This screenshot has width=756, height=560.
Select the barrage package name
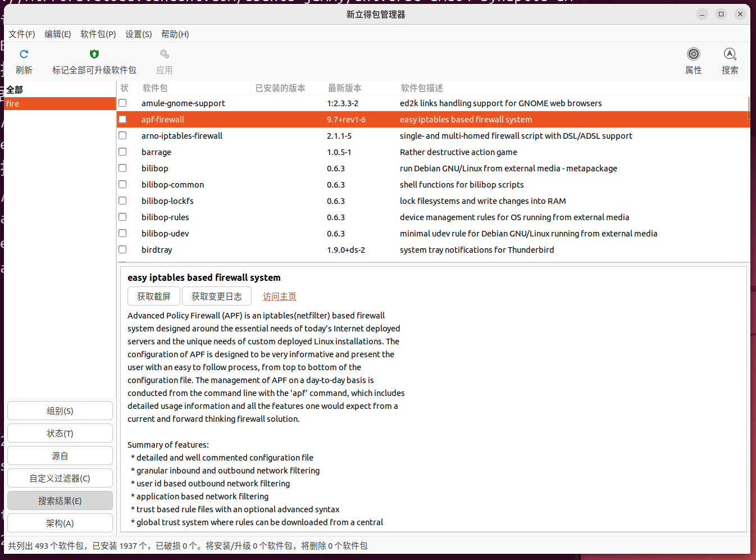point(156,152)
